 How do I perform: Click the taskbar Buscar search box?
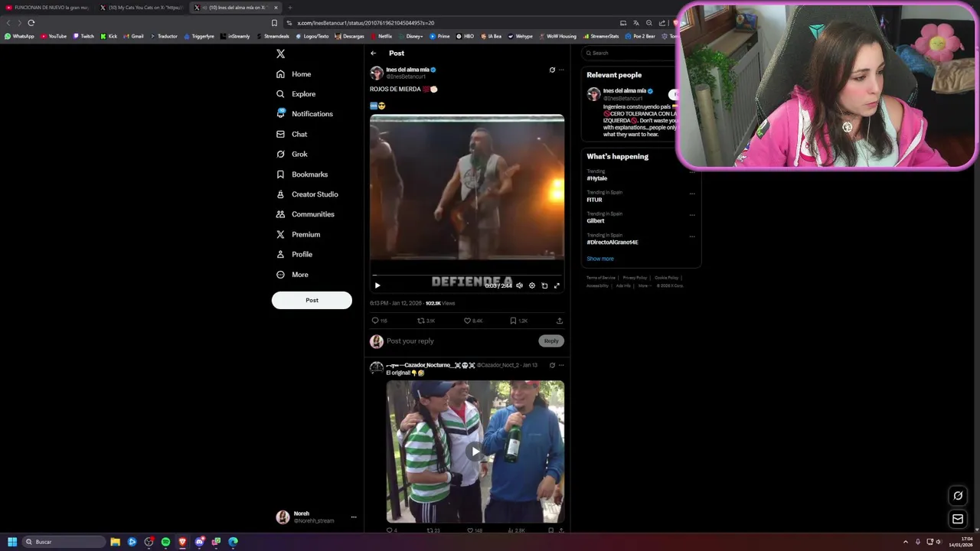[x=64, y=542]
